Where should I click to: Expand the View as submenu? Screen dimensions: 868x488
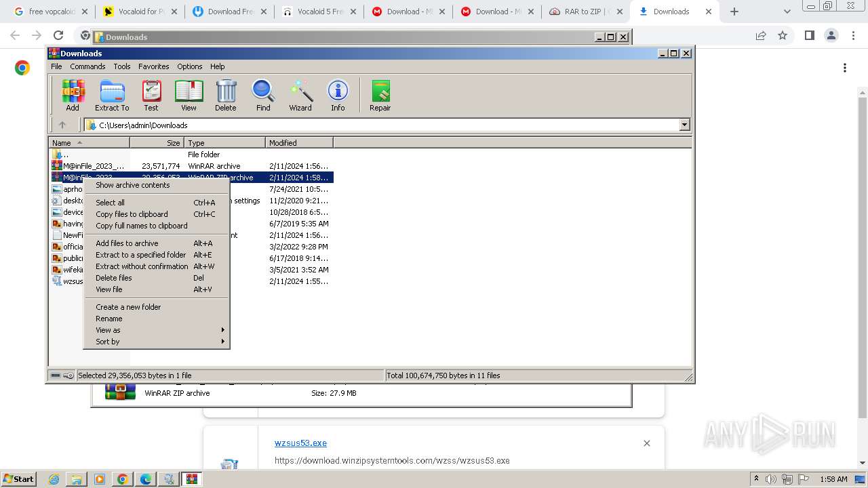click(x=157, y=330)
